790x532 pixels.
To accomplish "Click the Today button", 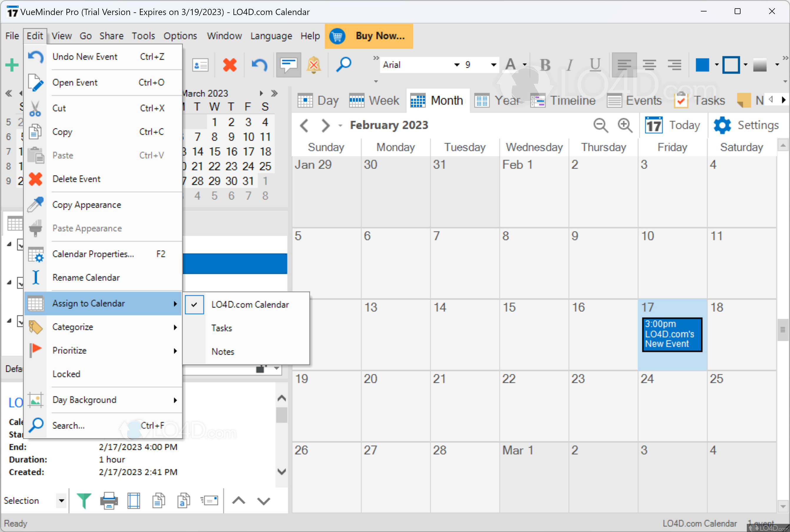I will [x=673, y=125].
